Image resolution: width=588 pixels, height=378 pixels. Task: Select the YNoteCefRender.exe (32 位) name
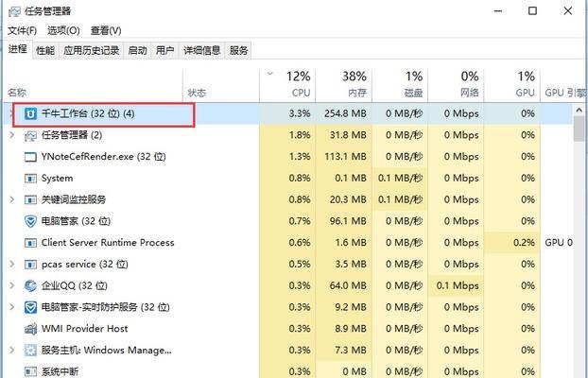[x=103, y=157]
